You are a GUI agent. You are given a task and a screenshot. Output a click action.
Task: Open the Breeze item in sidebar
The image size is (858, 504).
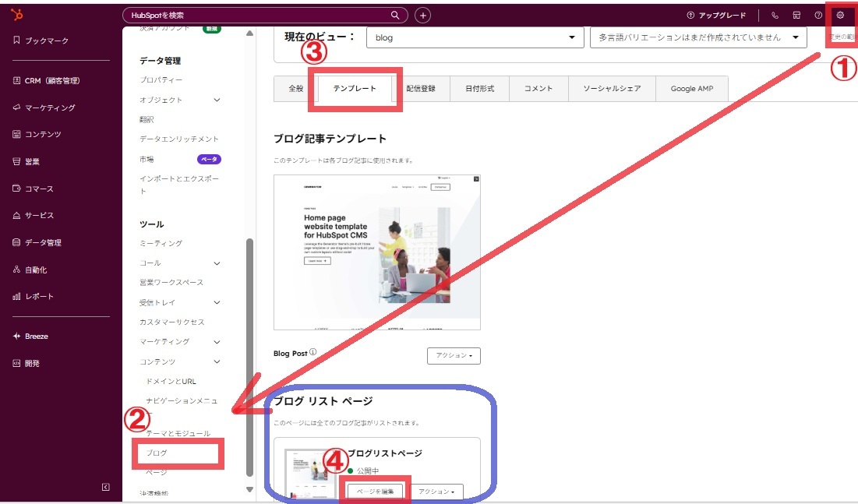(36, 337)
